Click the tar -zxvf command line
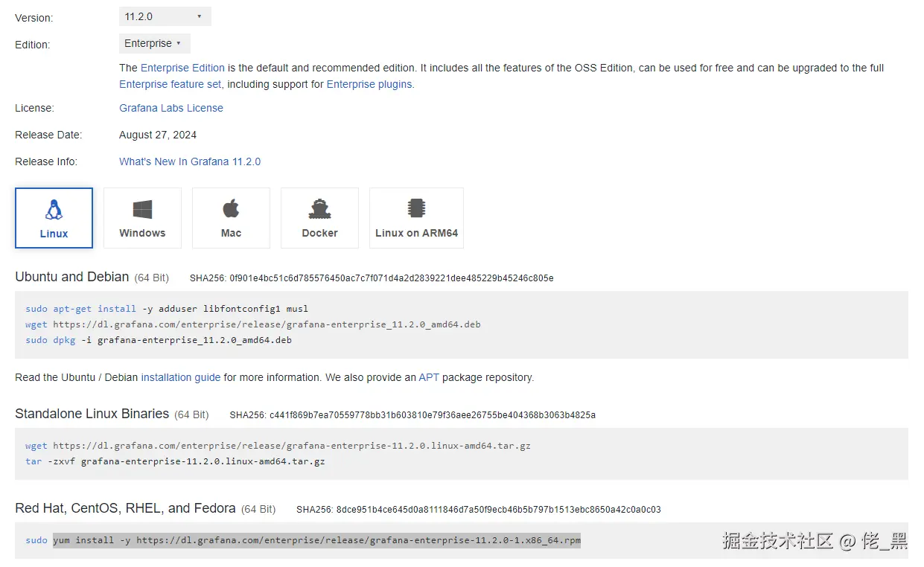924x567 pixels. pos(175,461)
